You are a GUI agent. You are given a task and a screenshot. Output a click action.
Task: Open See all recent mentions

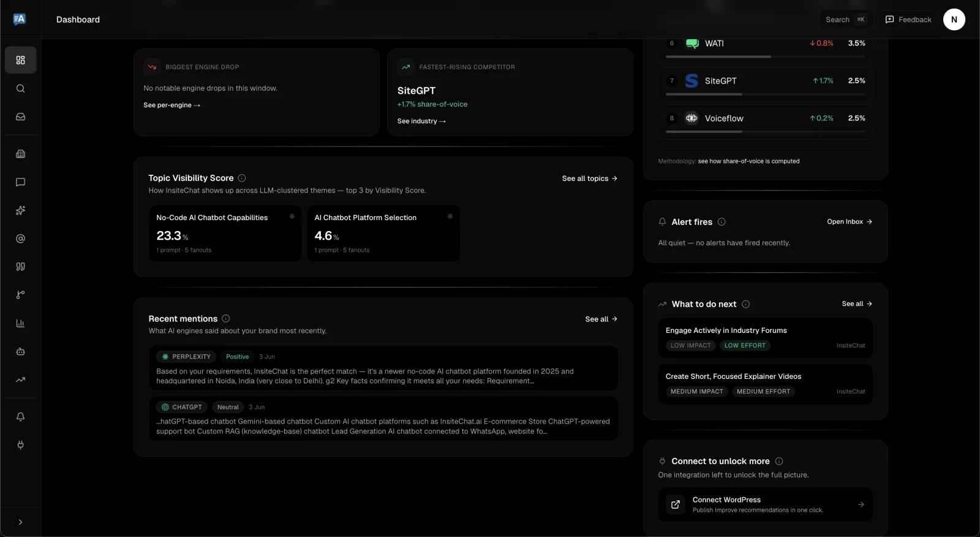[x=601, y=319]
